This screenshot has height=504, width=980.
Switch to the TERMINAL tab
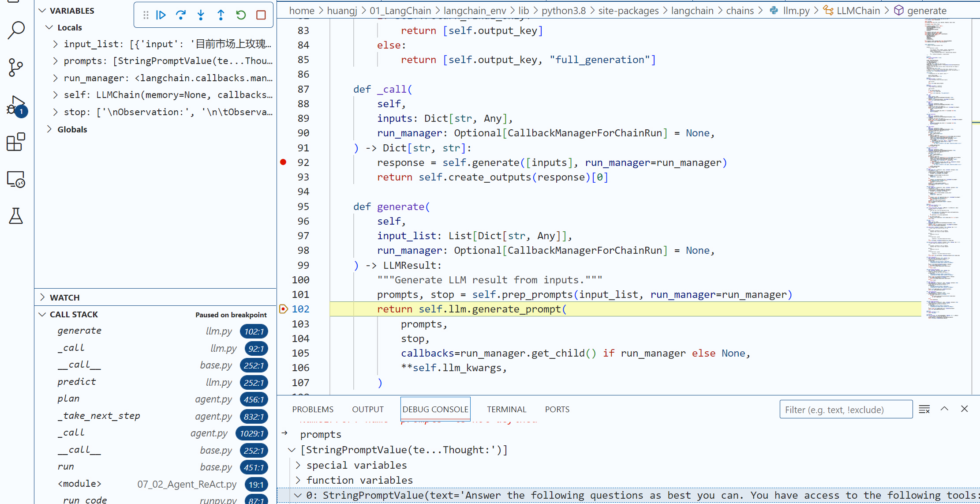tap(506, 409)
